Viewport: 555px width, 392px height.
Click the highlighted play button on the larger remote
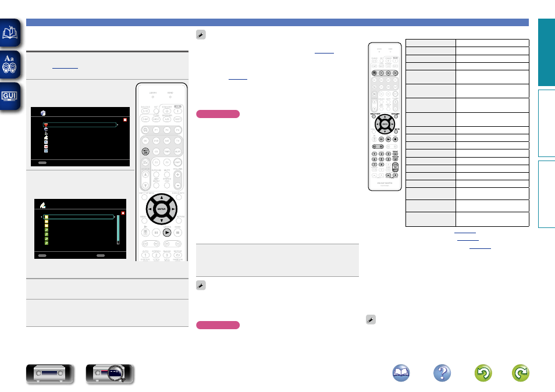tap(167, 233)
